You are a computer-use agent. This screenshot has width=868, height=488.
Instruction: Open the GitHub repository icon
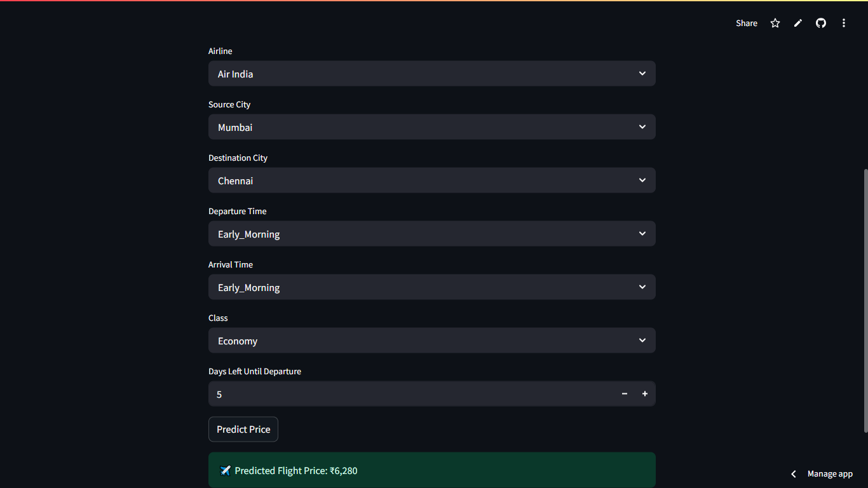tap(821, 23)
